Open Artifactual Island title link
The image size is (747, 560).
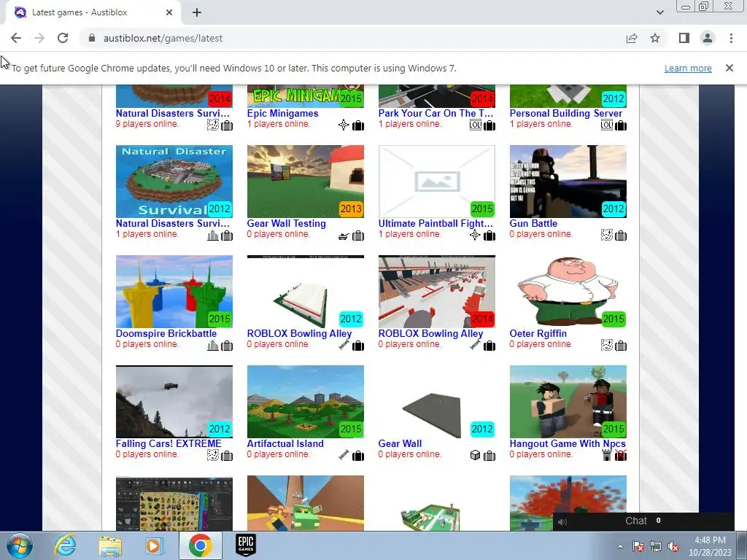click(x=285, y=443)
